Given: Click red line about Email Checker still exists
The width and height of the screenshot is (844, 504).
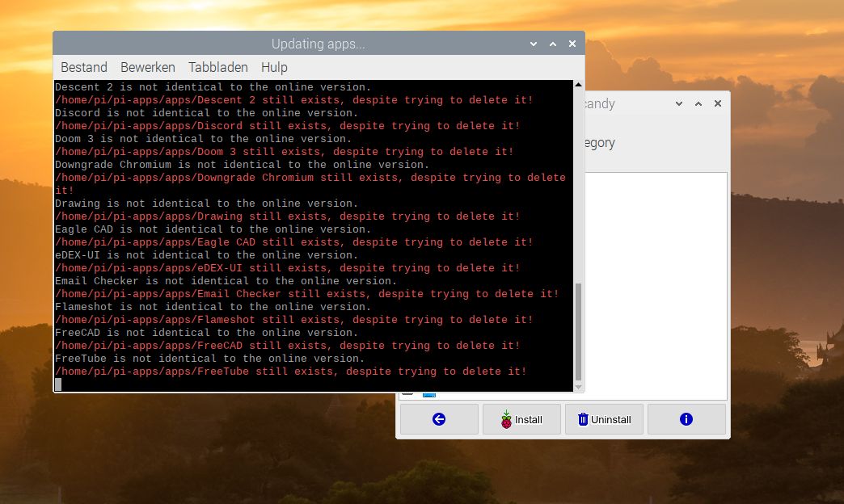Looking at the screenshot, I should 307,294.
